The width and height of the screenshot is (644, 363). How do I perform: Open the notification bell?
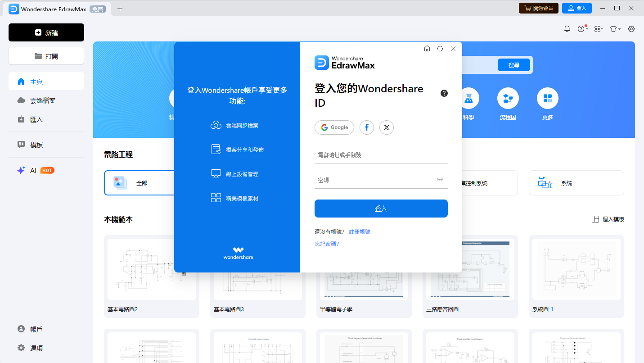[x=567, y=28]
